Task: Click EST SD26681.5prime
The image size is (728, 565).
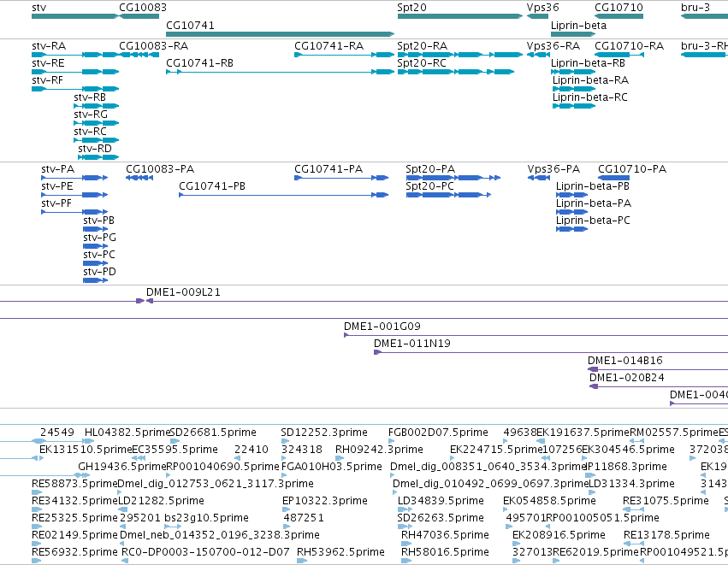Action: 175,441
